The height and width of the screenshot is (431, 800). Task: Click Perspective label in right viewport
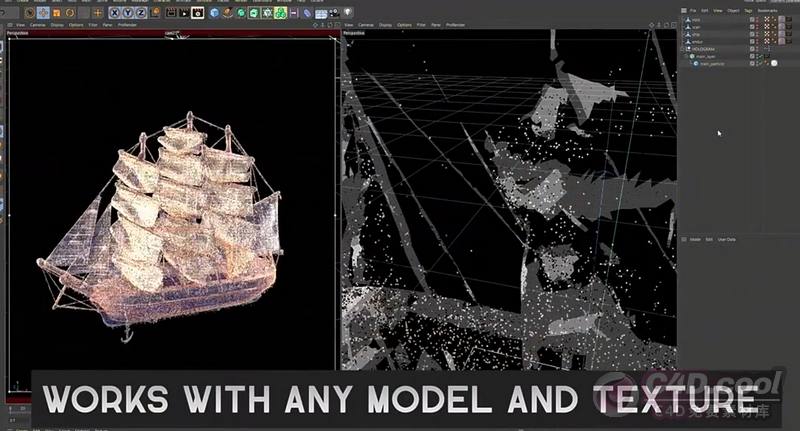coord(354,33)
